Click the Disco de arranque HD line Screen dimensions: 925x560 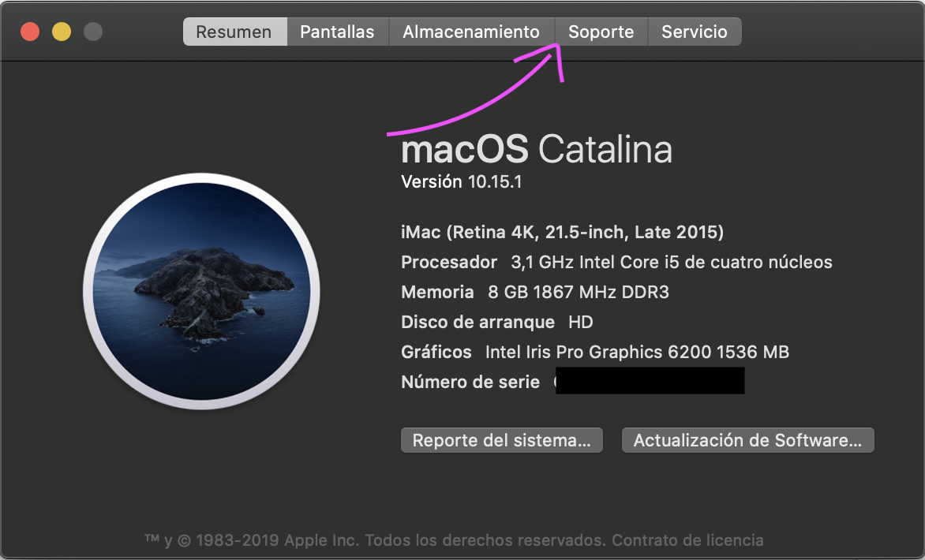[497, 322]
